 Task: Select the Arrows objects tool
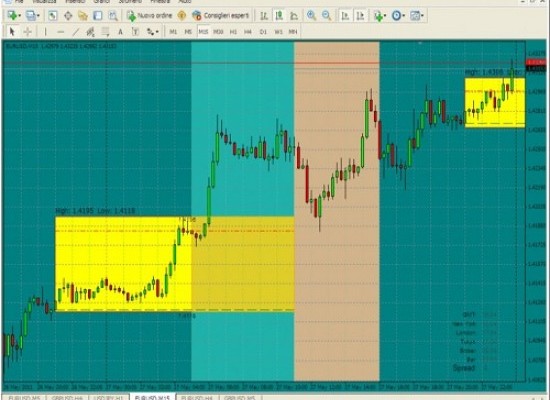tap(150, 32)
